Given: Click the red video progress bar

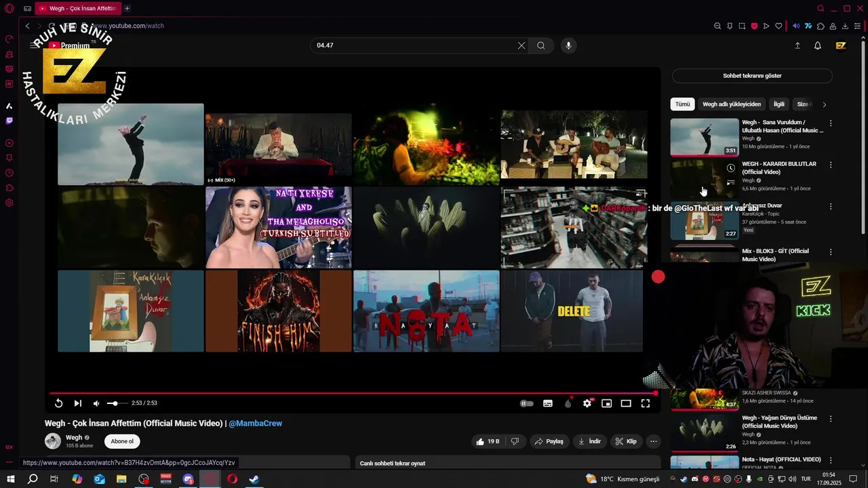Looking at the screenshot, I should point(353,393).
